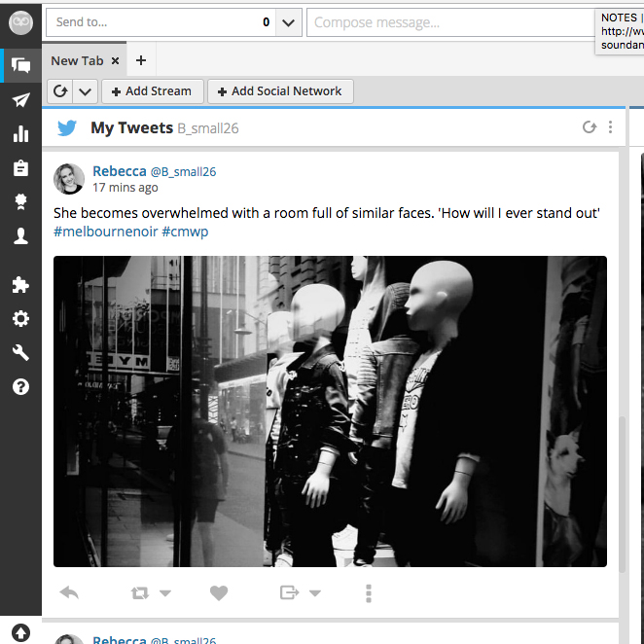
Task: Click the Add Stream button
Action: tap(152, 91)
